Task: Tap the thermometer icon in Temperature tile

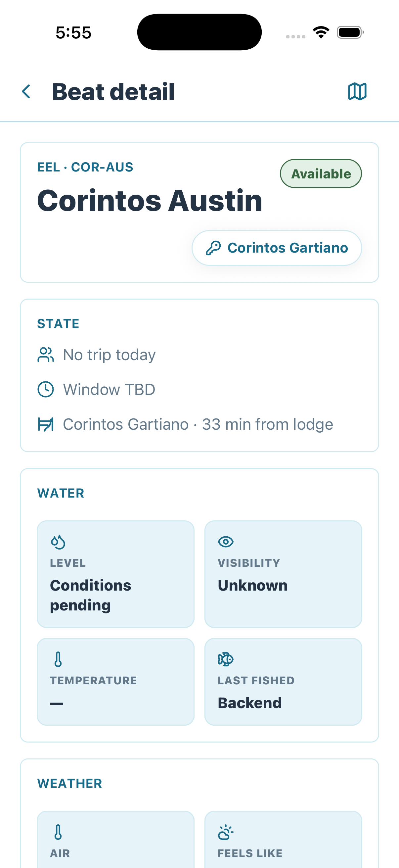Action: (x=58, y=659)
